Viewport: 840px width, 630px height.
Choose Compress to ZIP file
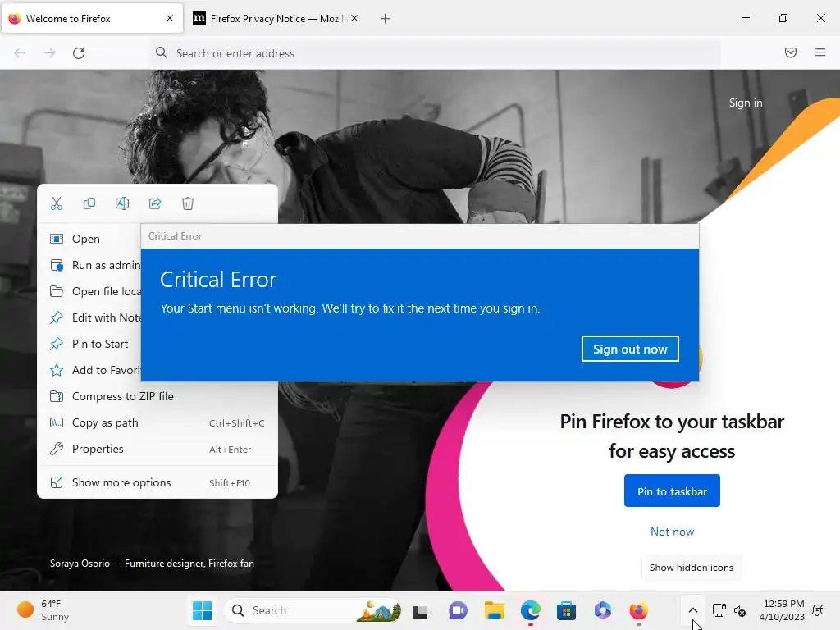[x=157, y=396]
